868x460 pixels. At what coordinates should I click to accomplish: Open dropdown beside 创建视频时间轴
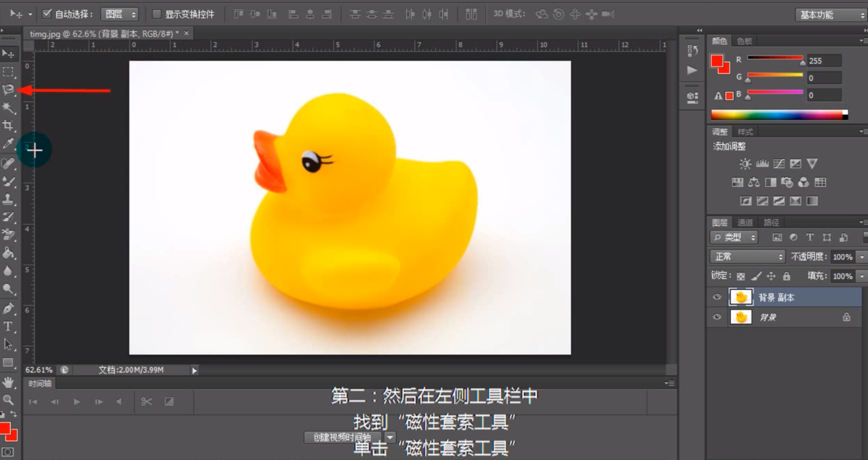[389, 438]
